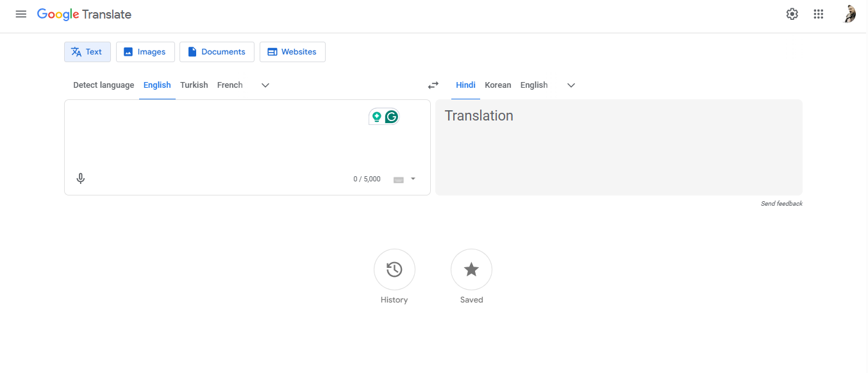Open the Google apps grid
This screenshot has width=868, height=373.
click(x=819, y=14)
